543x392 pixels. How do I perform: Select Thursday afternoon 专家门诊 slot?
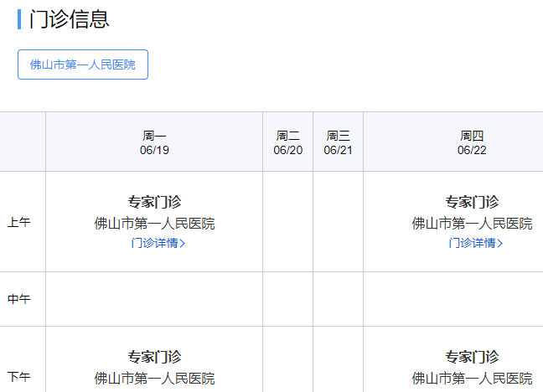click(472, 357)
